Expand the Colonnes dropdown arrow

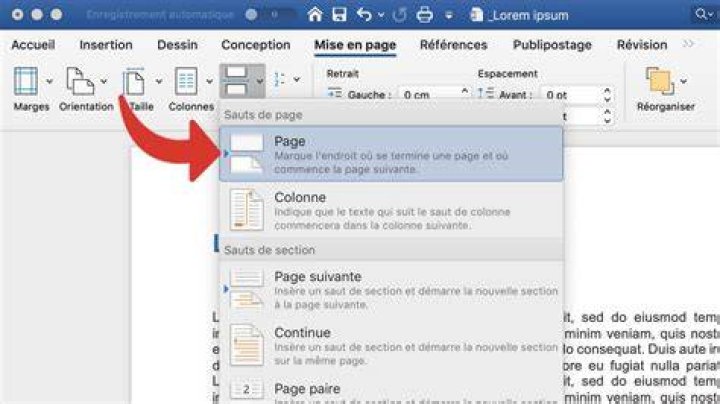tap(209, 81)
